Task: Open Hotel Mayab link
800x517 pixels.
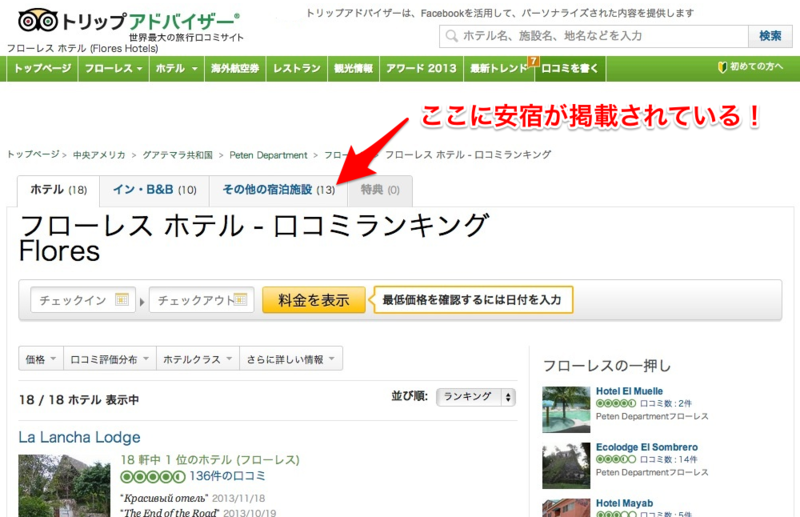Action: coord(624,503)
